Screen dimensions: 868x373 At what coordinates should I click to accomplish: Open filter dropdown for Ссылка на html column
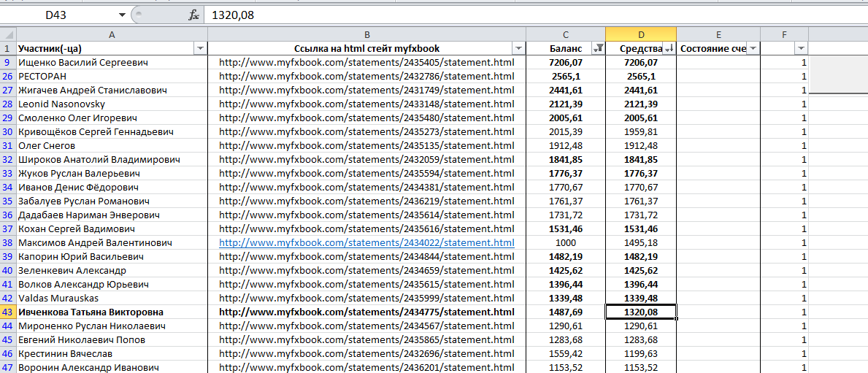coord(519,49)
